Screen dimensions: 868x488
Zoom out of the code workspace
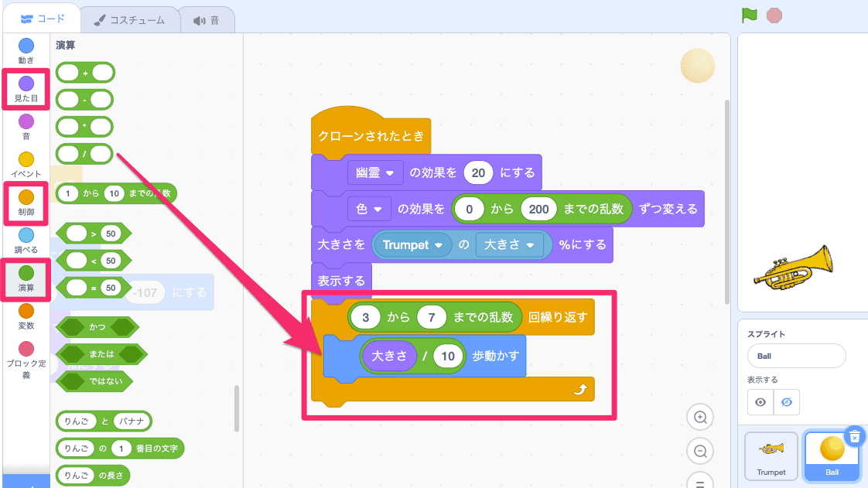pyautogui.click(x=700, y=452)
